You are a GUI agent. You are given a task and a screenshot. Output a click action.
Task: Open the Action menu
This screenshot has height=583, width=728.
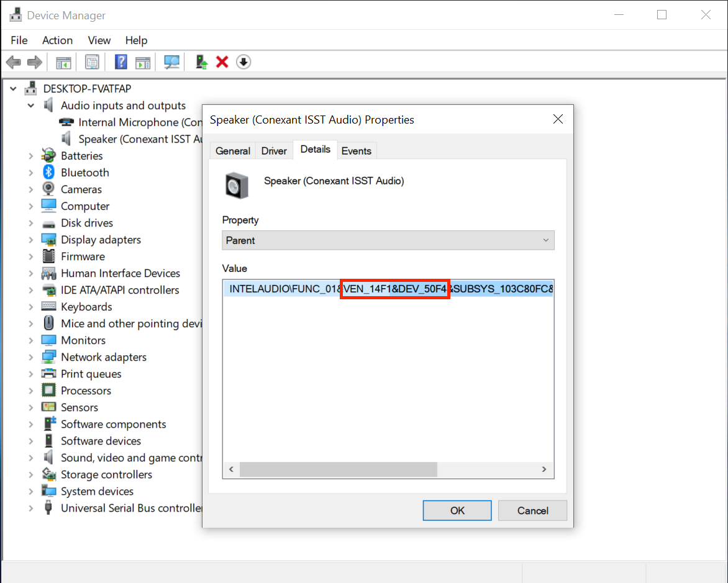tap(57, 40)
